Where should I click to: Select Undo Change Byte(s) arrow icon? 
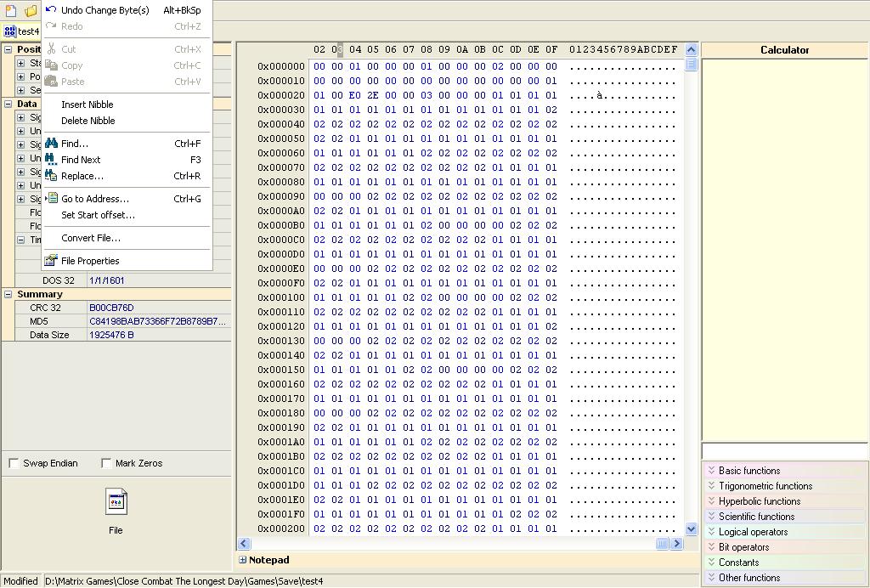(51, 9)
